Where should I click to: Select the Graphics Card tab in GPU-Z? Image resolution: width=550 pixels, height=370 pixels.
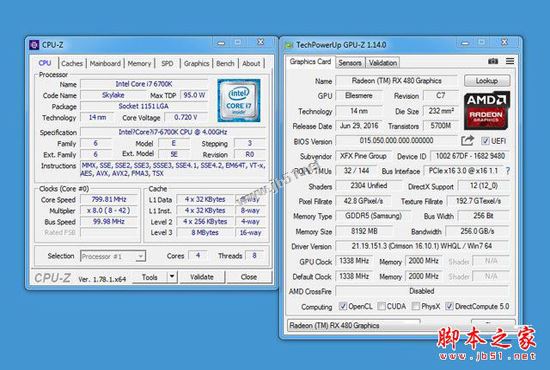click(x=310, y=61)
